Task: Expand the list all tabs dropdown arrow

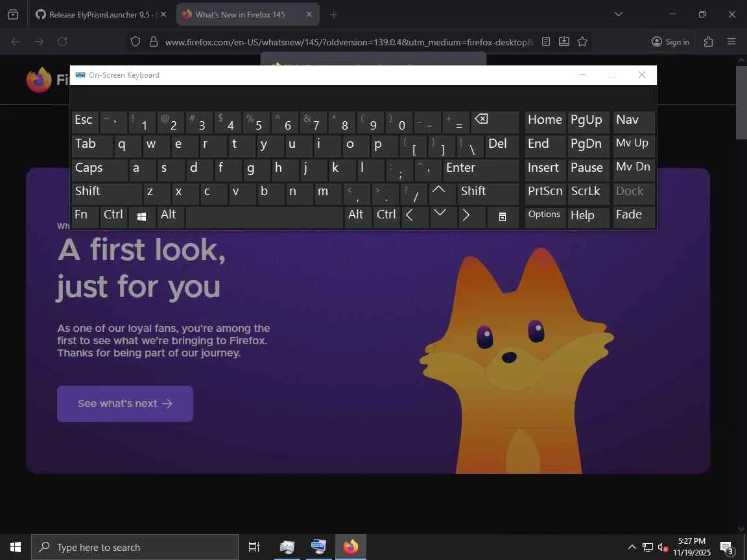Action: (x=619, y=14)
